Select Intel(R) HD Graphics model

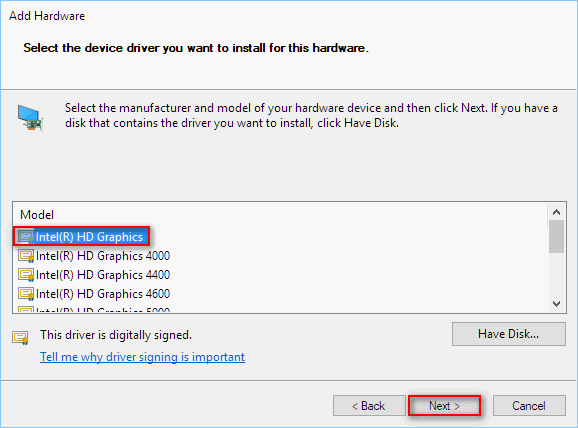tap(81, 237)
